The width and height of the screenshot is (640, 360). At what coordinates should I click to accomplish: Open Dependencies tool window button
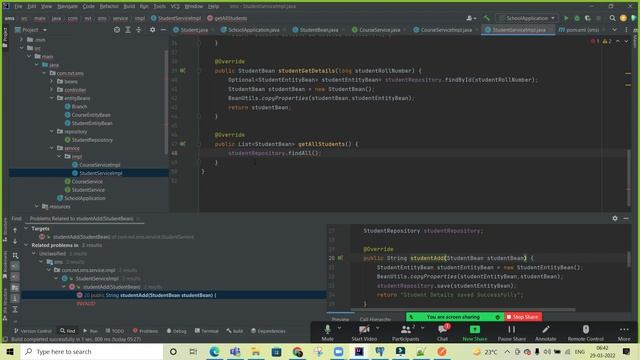(x=268, y=331)
